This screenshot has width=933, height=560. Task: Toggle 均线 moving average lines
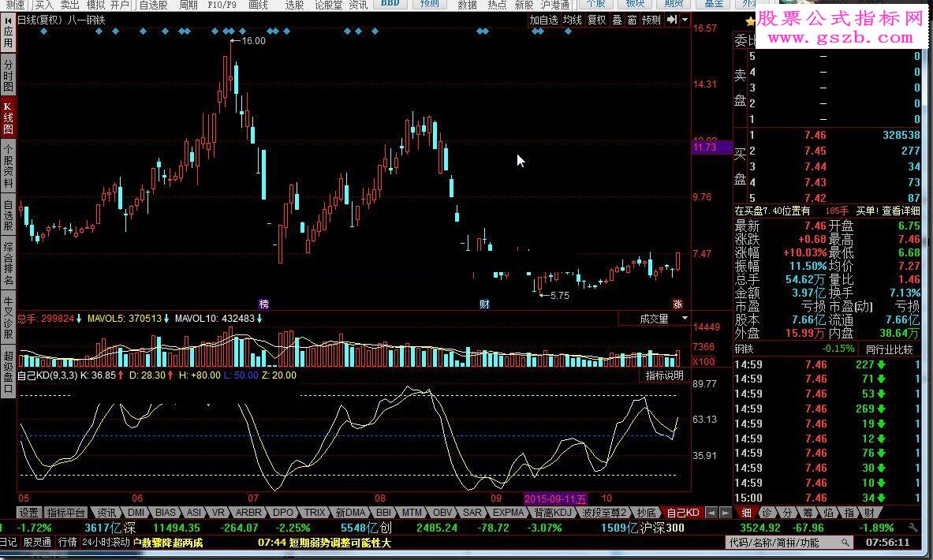(x=573, y=20)
